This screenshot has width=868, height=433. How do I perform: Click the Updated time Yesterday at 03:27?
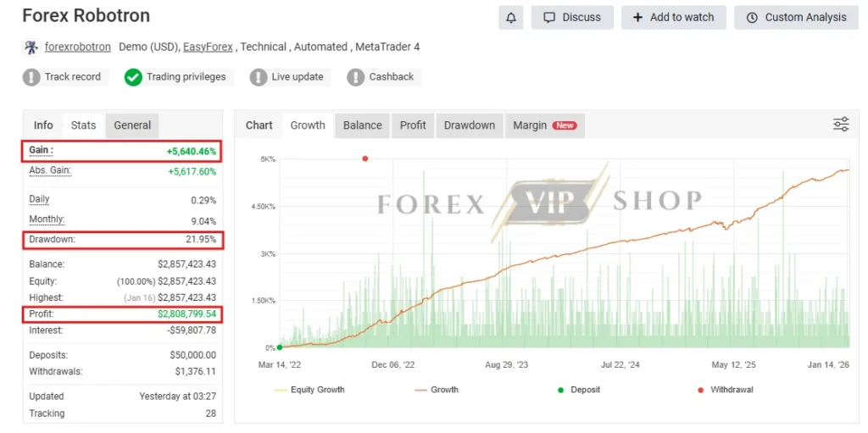pyautogui.click(x=178, y=397)
